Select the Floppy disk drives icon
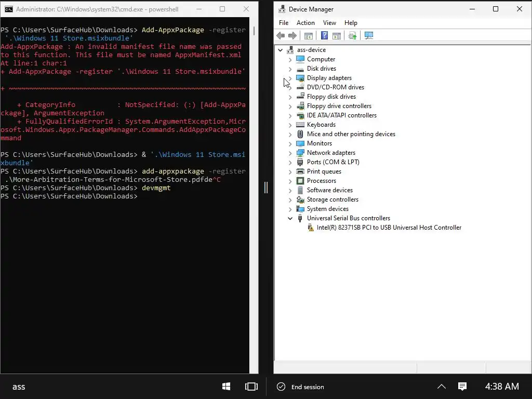 tap(300, 96)
